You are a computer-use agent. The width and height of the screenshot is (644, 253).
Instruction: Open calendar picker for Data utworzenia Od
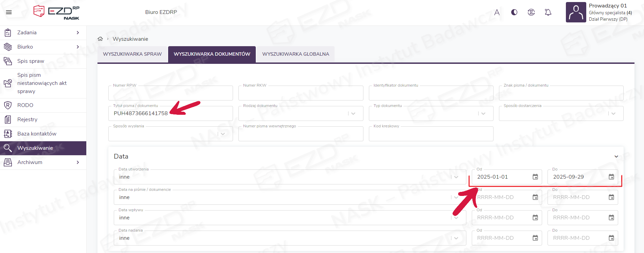coord(535,177)
